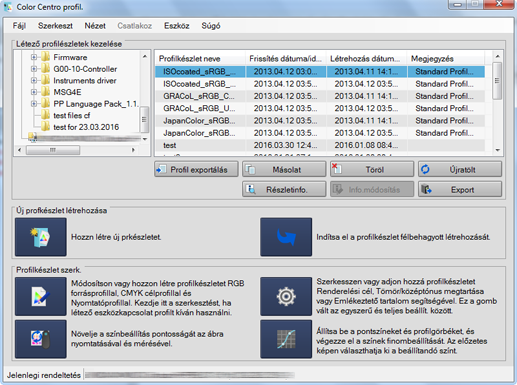The height and width of the screenshot is (385, 517).
Task: Click the 2016.01.08 08:4... creation date cell
Action: (x=366, y=145)
